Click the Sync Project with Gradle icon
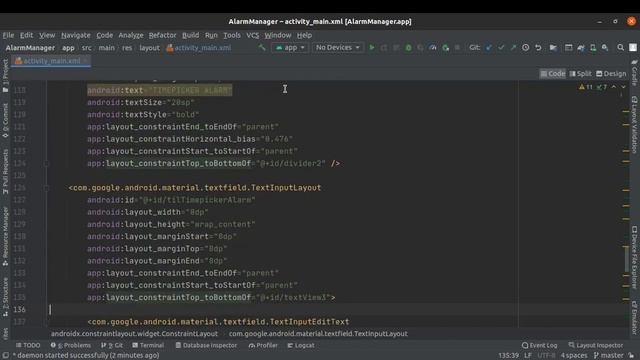 coord(580,48)
